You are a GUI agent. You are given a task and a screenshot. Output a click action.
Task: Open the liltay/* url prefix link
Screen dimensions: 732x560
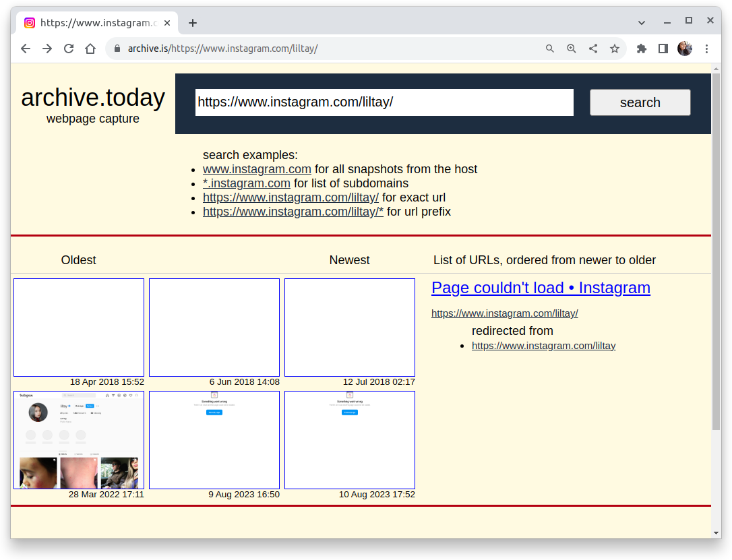(293, 212)
